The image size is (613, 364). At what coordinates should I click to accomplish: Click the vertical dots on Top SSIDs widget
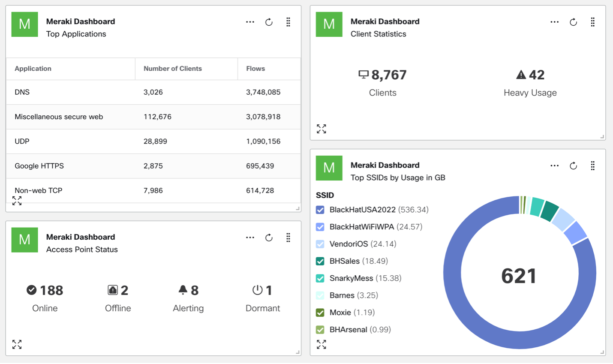tap(592, 166)
